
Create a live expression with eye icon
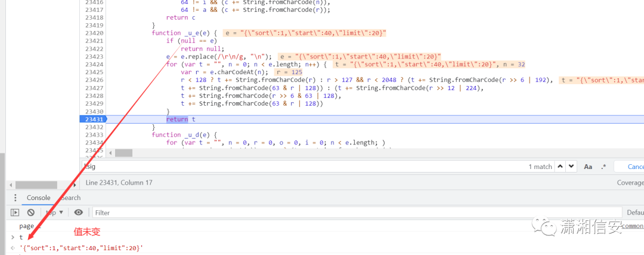79,213
